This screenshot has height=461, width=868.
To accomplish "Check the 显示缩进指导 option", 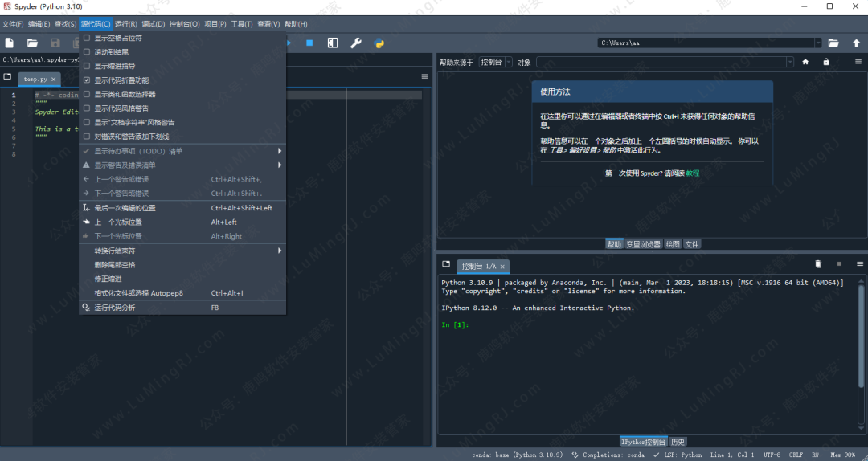I will [x=87, y=66].
